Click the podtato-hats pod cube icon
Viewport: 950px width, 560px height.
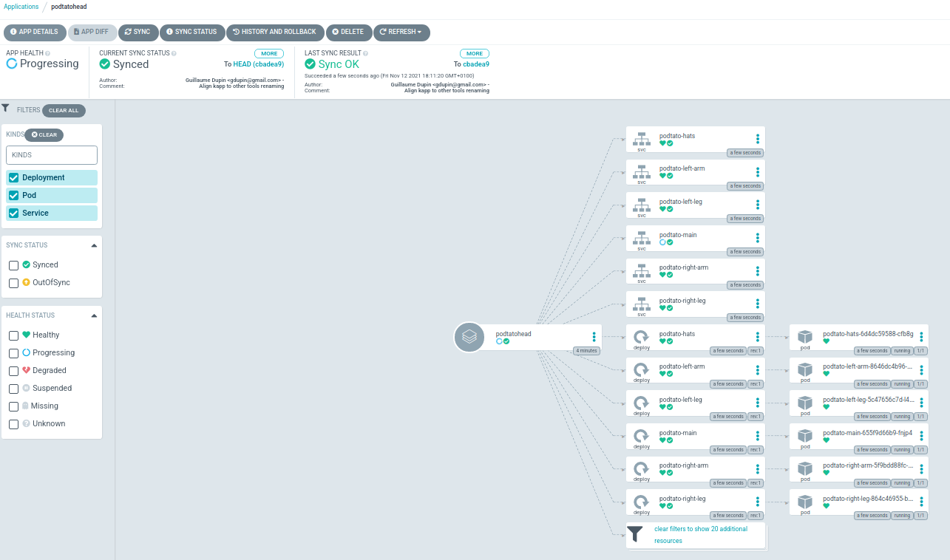[805, 337]
